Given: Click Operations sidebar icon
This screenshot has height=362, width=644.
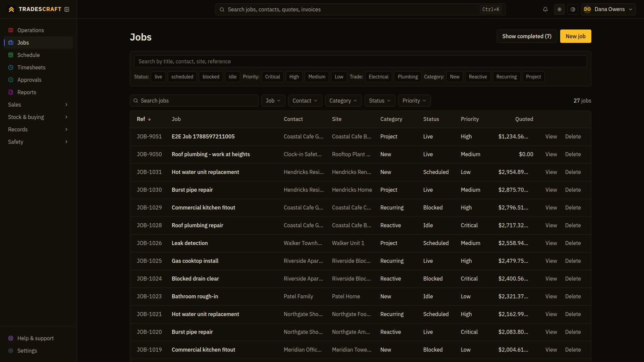Looking at the screenshot, I should click(x=11, y=30).
